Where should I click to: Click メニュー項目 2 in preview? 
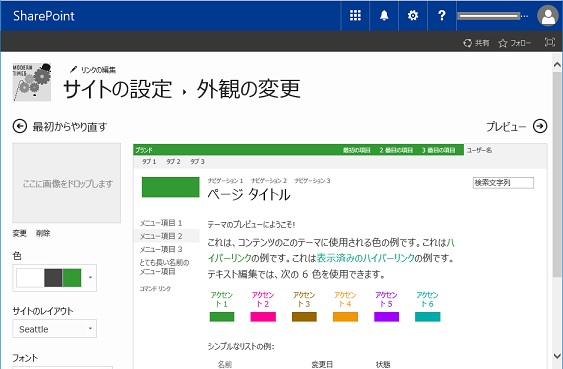coord(161,236)
